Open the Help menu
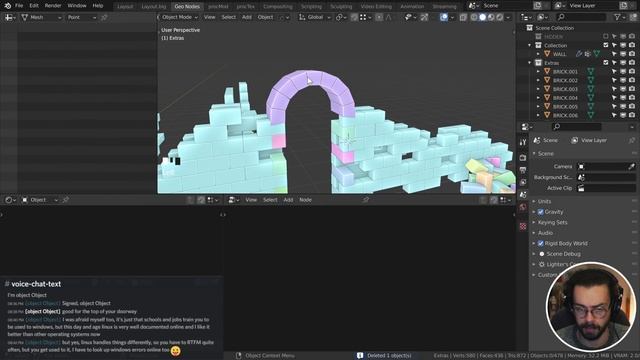This screenshot has height=360, width=640. pos(98,6)
